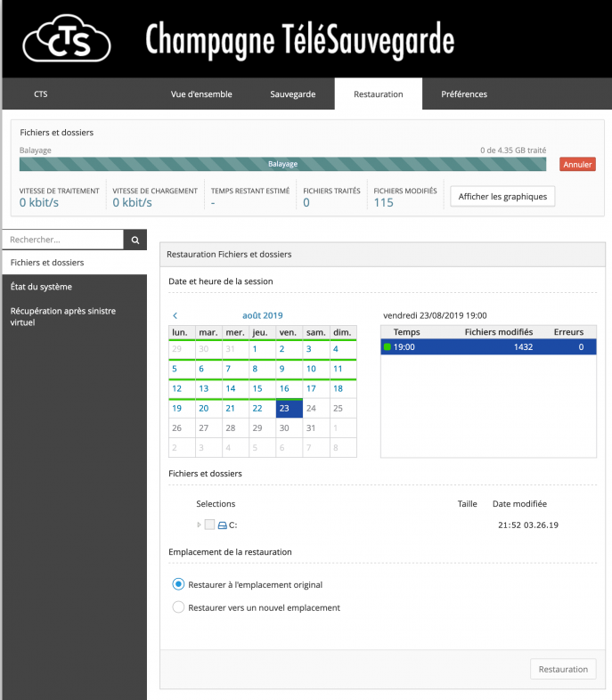Click the C: drive icon

[223, 525]
